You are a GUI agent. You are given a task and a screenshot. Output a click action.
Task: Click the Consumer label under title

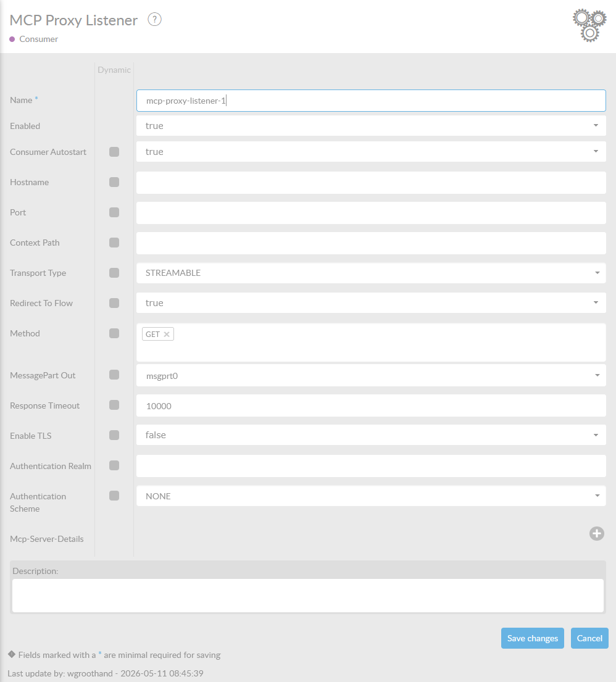(x=38, y=39)
